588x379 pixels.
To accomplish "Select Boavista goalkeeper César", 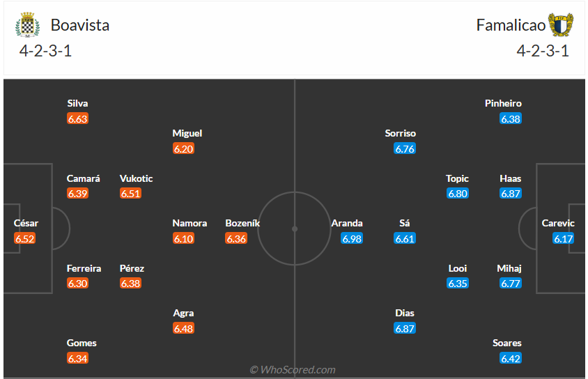I will 26,224.
